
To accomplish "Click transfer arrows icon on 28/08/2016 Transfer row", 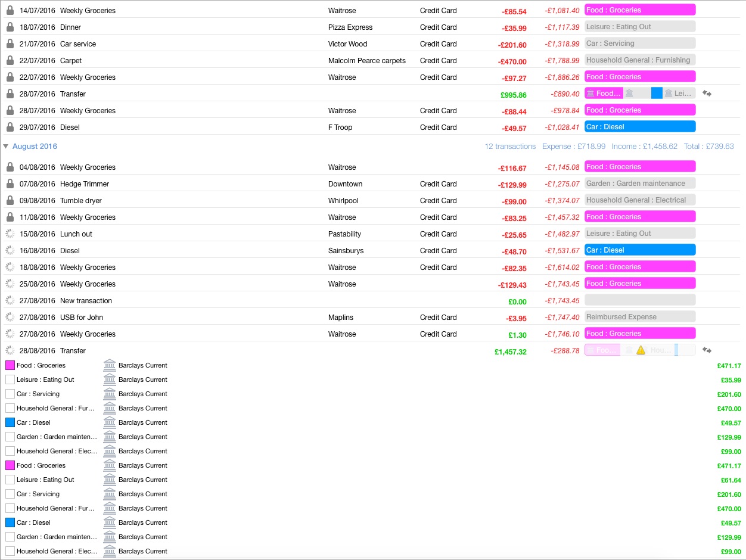I will pos(707,350).
